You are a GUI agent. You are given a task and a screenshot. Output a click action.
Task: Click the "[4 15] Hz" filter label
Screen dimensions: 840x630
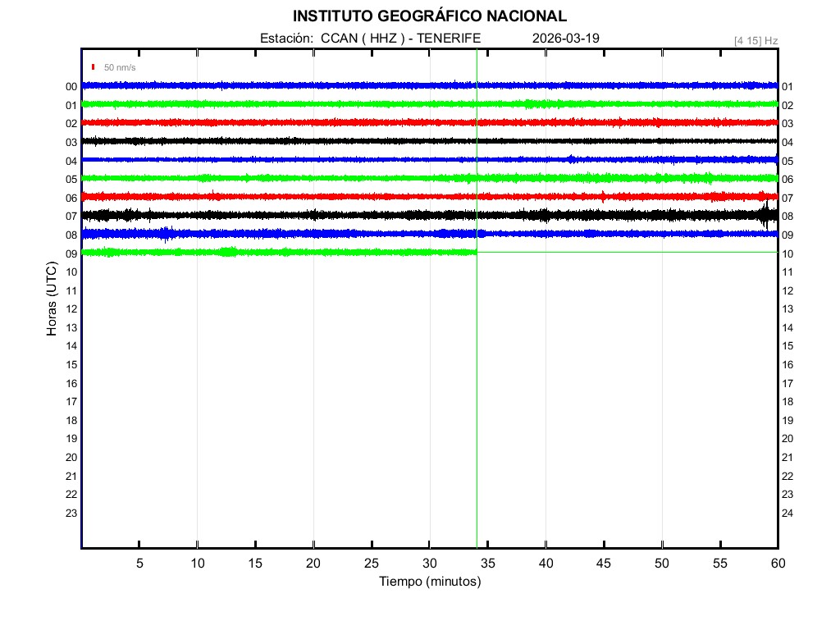[x=756, y=40]
